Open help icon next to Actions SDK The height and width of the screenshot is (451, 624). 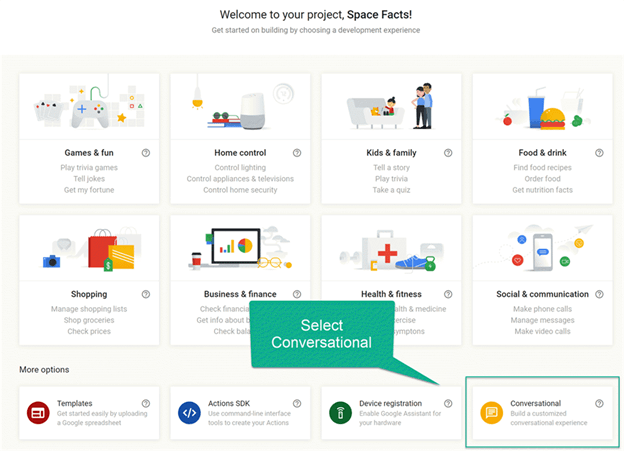click(x=297, y=403)
